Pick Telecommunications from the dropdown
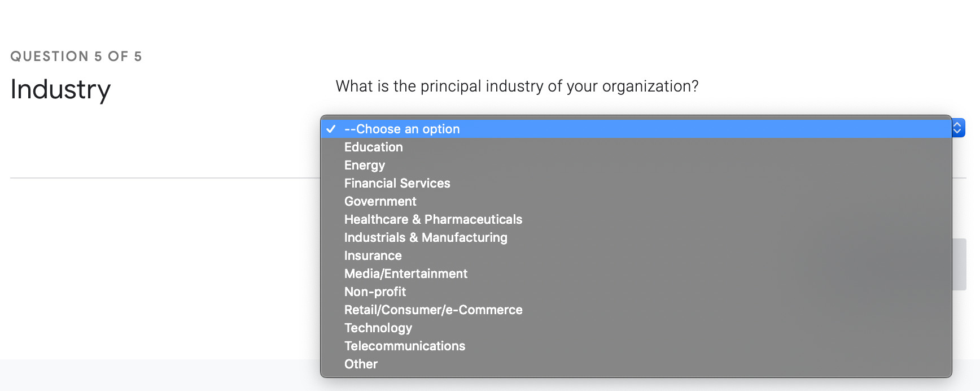 click(x=405, y=346)
